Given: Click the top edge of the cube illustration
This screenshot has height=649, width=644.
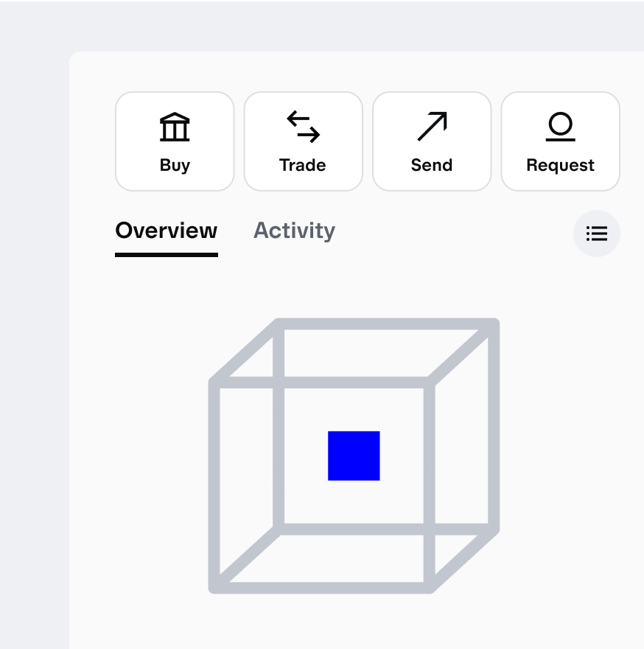Looking at the screenshot, I should (387, 320).
